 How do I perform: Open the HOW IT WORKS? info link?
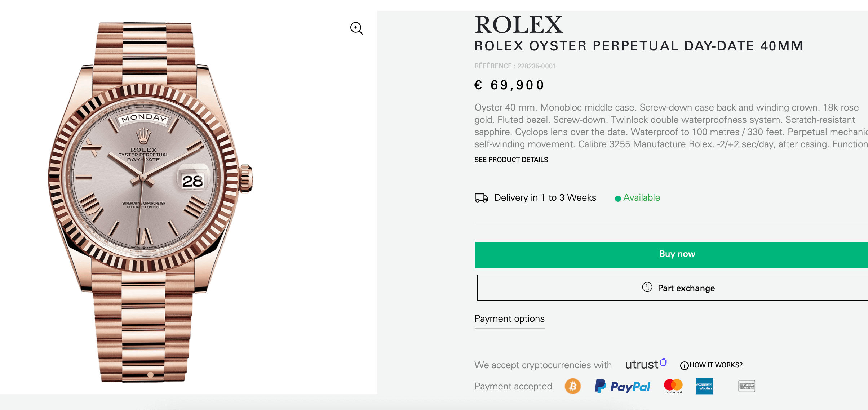pos(711,365)
